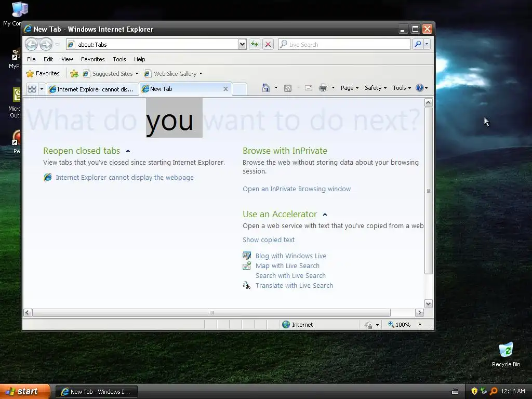Open the Edit menu
Viewport: 532px width, 399px height.
pyautogui.click(x=48, y=59)
